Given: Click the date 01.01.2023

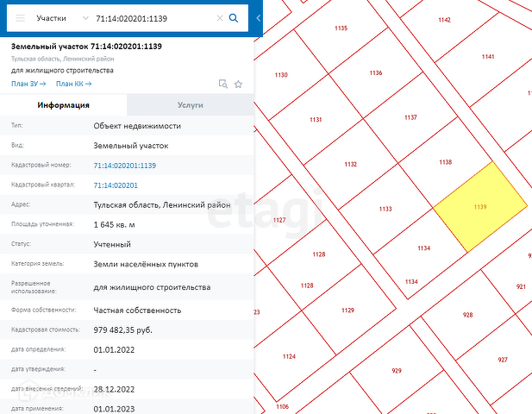Looking at the screenshot, I should tap(114, 409).
